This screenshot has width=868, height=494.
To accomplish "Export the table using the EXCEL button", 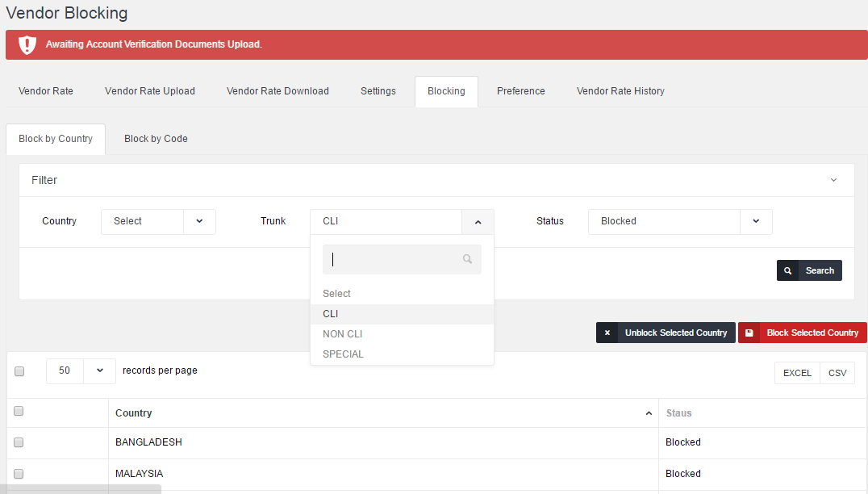I will coord(797,373).
